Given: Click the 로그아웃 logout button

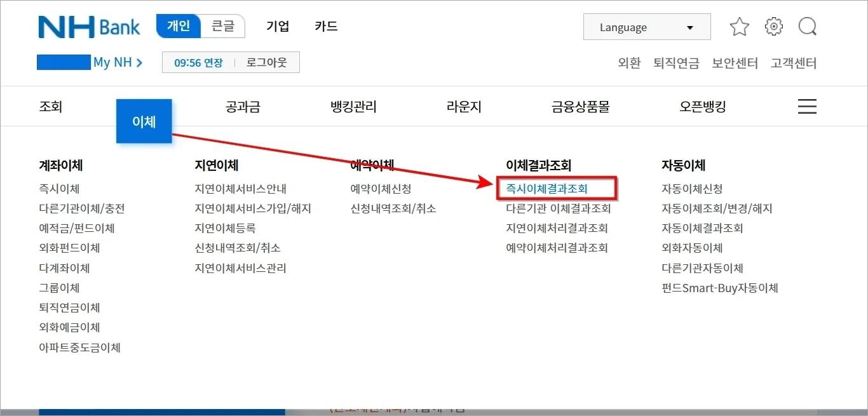Looking at the screenshot, I should click(x=266, y=62).
